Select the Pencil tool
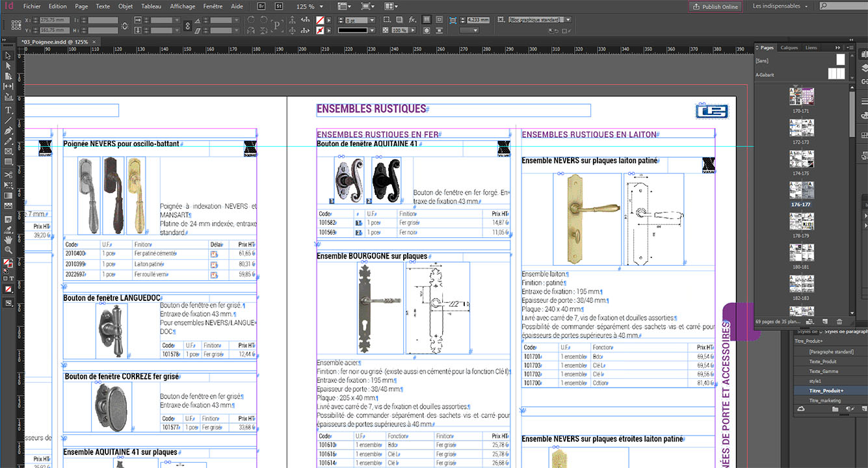Screen dimensions: 868x468 [8, 140]
